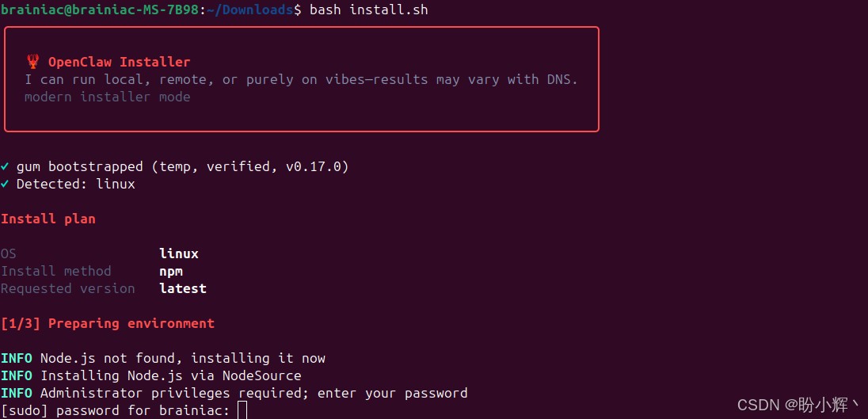The image size is (868, 419).
Task: Click the [1/3] Preparing environment heading
Action: click(x=108, y=323)
